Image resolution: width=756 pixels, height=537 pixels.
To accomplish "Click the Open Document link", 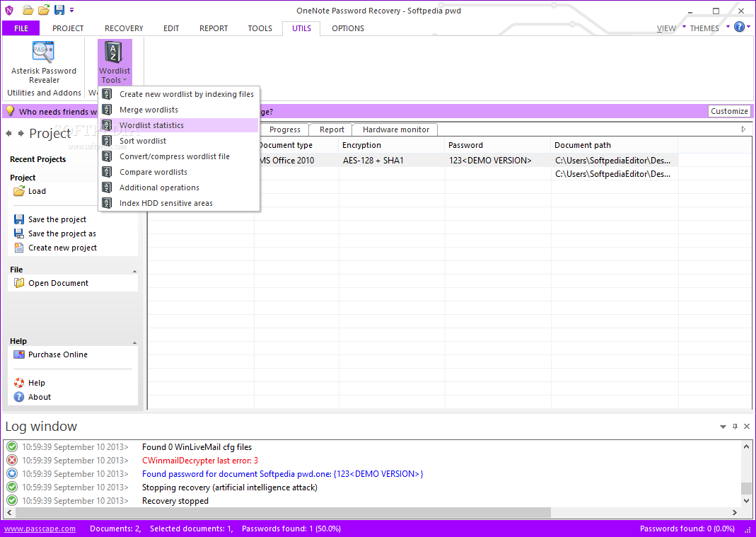I will click(58, 283).
